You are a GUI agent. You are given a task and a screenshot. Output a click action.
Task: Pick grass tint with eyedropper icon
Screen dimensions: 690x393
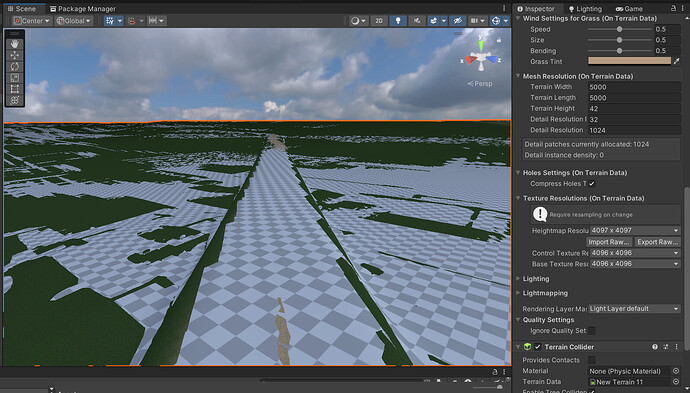pos(676,61)
